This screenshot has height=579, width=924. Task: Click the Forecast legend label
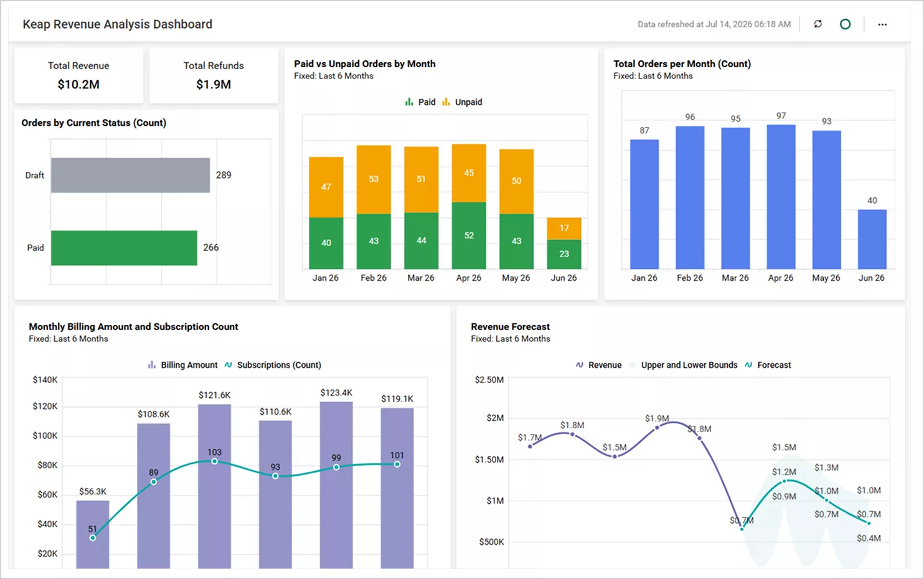(774, 365)
